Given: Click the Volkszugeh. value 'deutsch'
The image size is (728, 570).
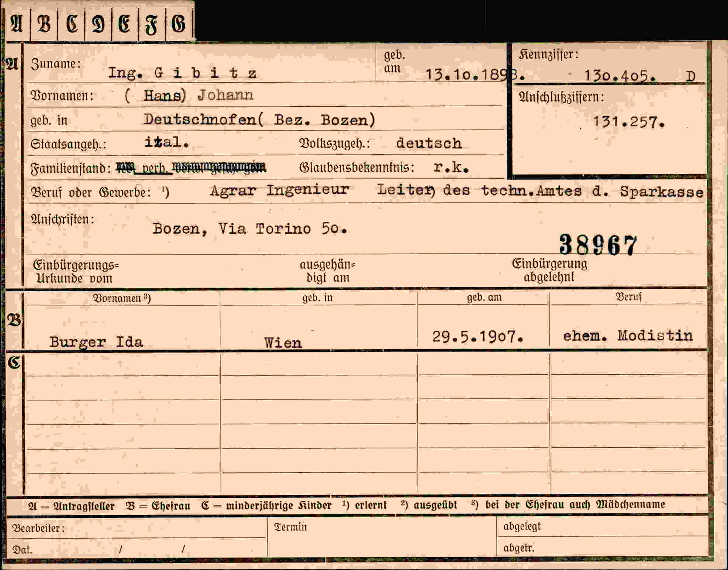Looking at the screenshot, I should tap(429, 143).
